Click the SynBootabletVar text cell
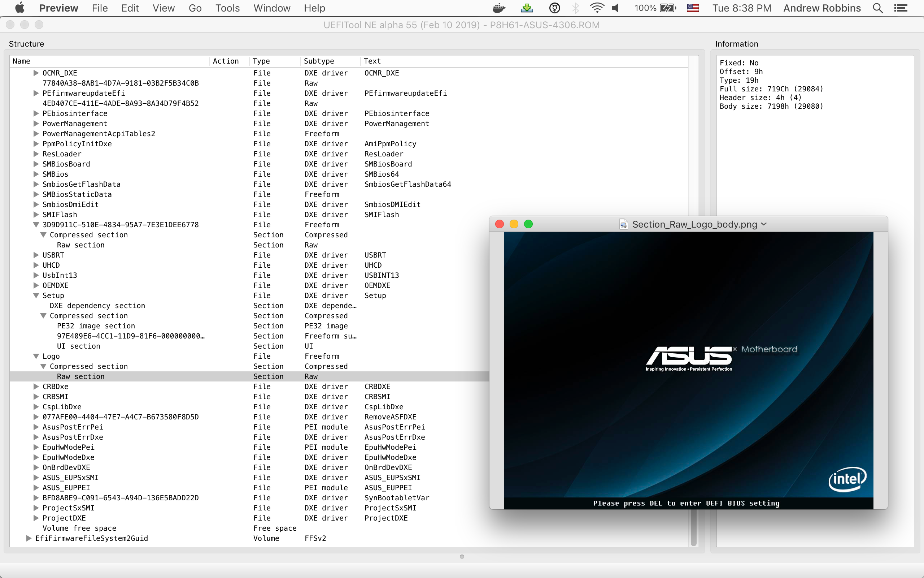Image resolution: width=924 pixels, height=578 pixels. point(397,498)
